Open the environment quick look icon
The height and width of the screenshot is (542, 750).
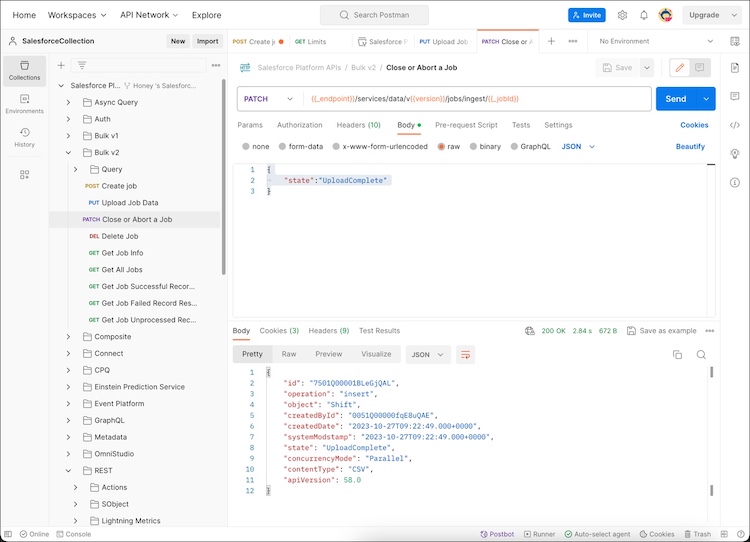(x=735, y=41)
